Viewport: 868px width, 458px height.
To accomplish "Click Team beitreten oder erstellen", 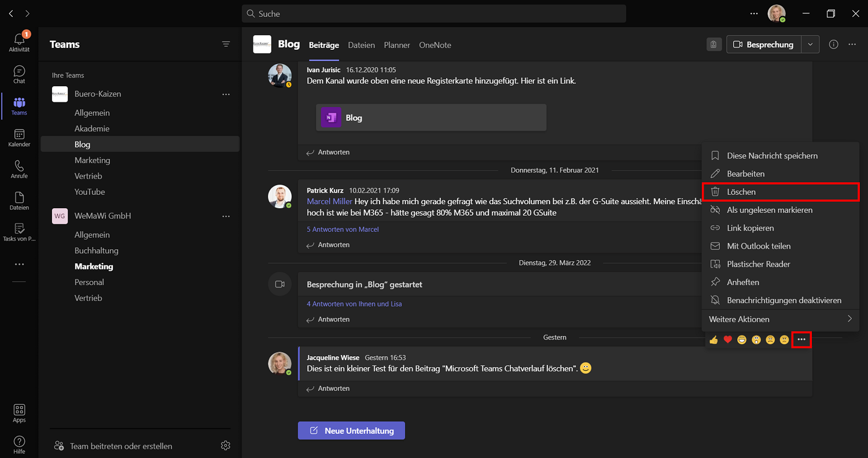I will click(113, 446).
